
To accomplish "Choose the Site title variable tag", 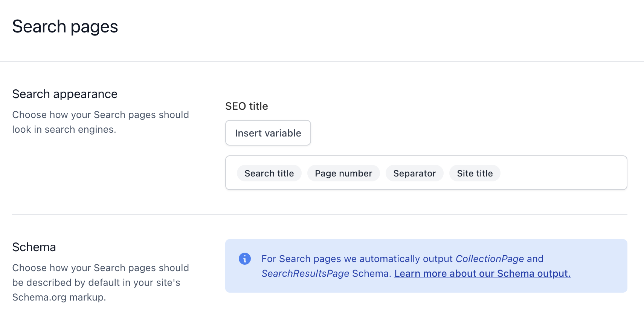I will click(x=475, y=173).
